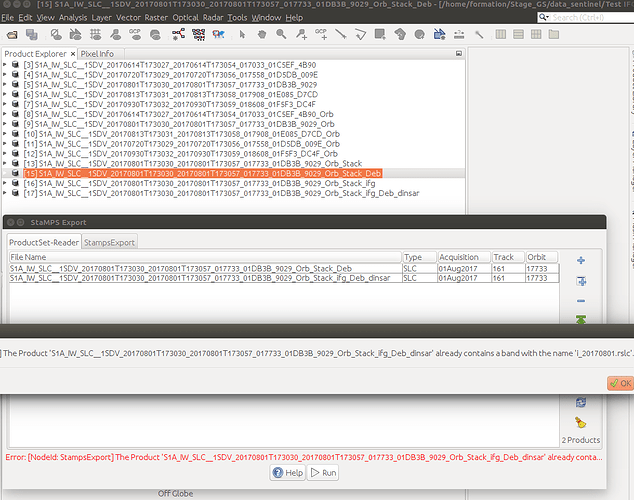The image size is (634, 500).
Task: Select the hand panning tool
Action: pos(262,35)
